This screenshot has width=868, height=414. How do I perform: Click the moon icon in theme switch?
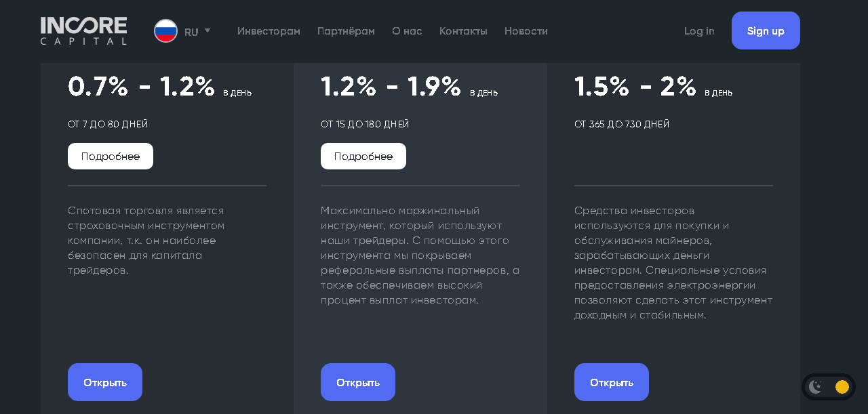(815, 387)
